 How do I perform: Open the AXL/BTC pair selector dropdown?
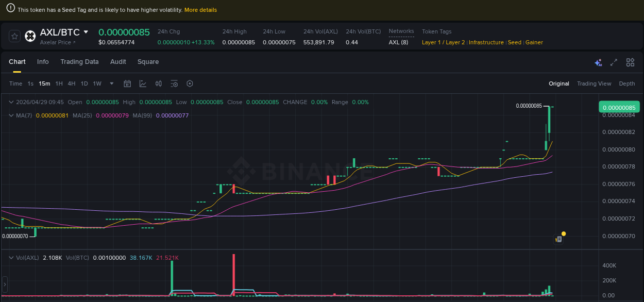[86, 32]
